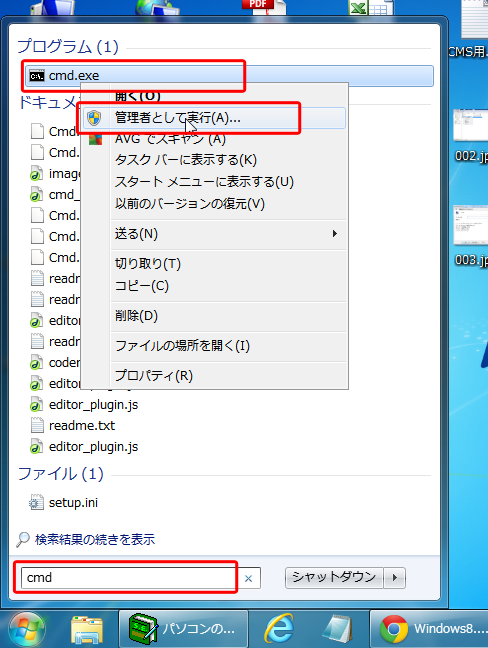
Task: Open the Notepad taskbar icon
Action: click(337, 629)
